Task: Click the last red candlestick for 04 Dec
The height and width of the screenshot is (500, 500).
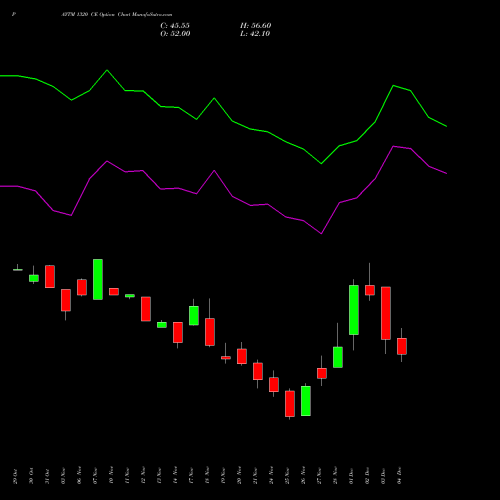Action: pyautogui.click(x=402, y=346)
